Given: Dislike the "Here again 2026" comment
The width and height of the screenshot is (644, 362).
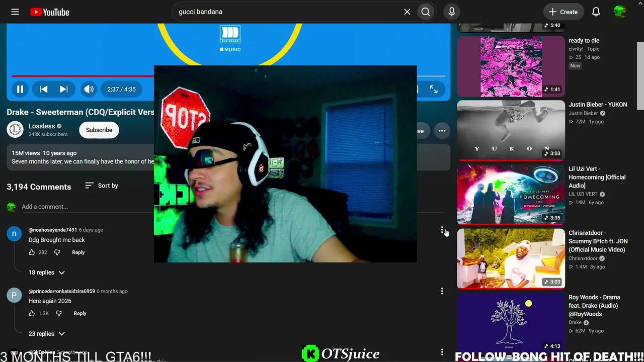Looking at the screenshot, I should (58, 313).
